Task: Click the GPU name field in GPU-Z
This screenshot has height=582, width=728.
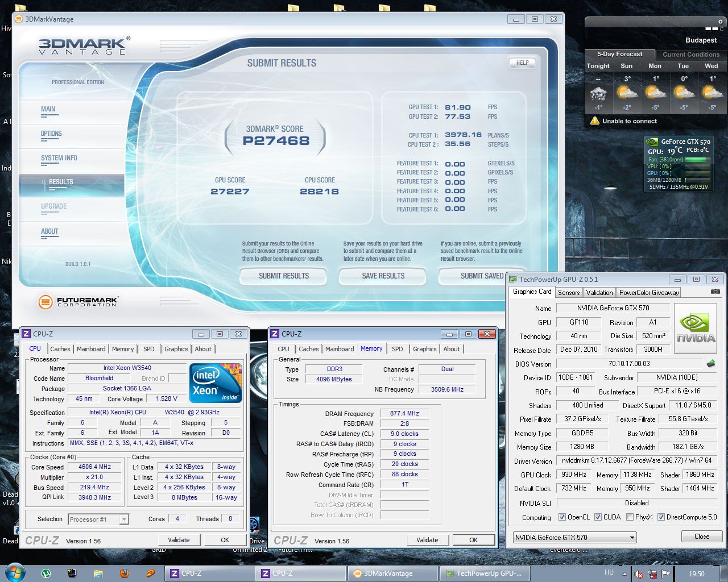Action: click(613, 308)
